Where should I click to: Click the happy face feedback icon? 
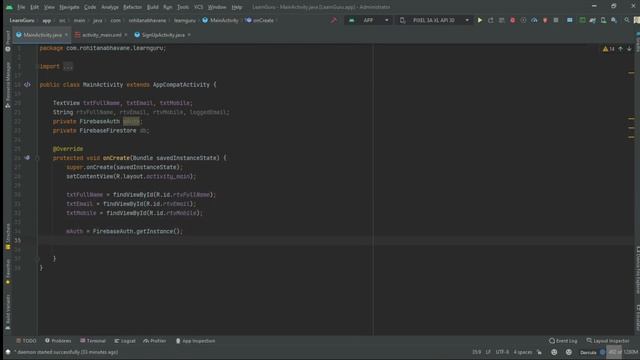554,352
